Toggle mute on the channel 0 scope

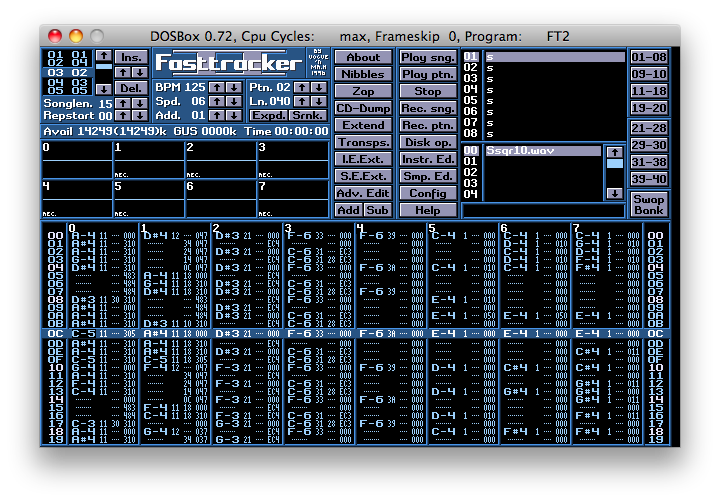pos(77,160)
